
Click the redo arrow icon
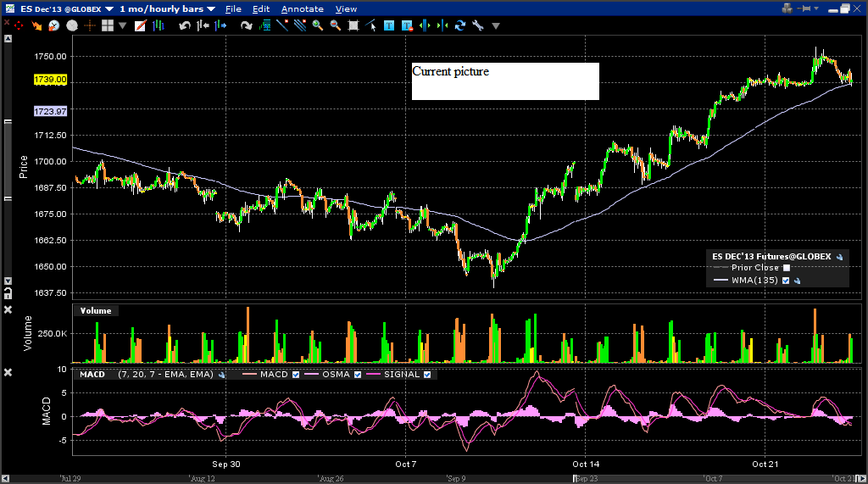coord(247,25)
